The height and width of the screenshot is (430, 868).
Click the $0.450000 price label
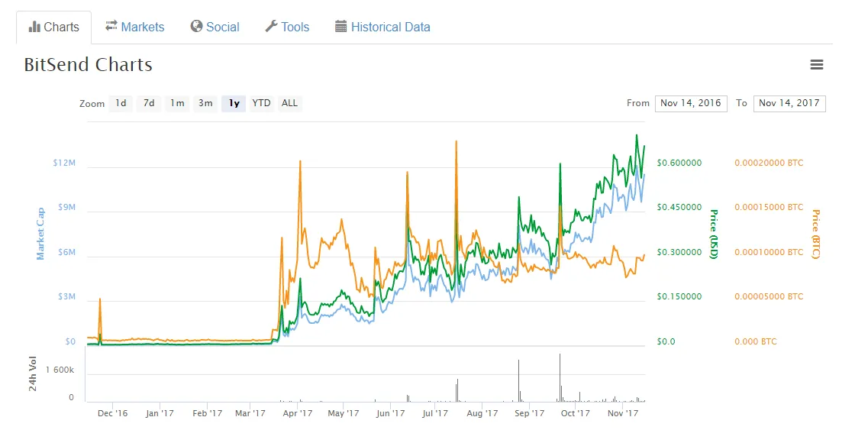679,207
